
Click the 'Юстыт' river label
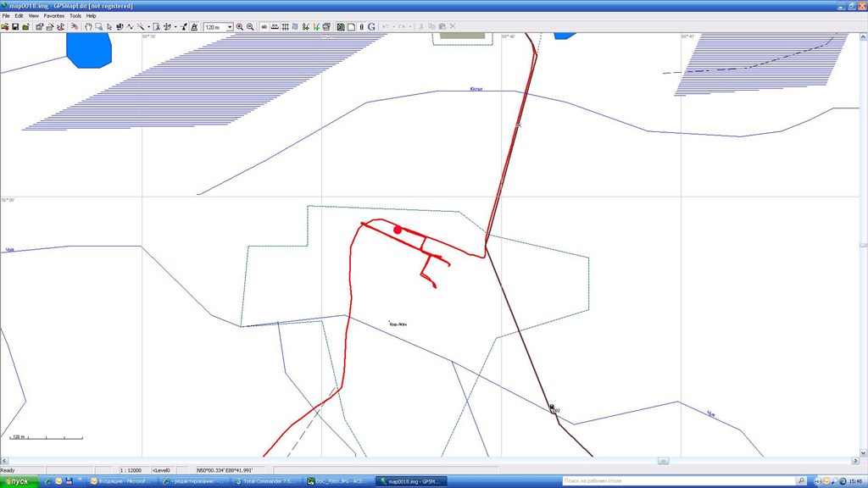point(476,88)
